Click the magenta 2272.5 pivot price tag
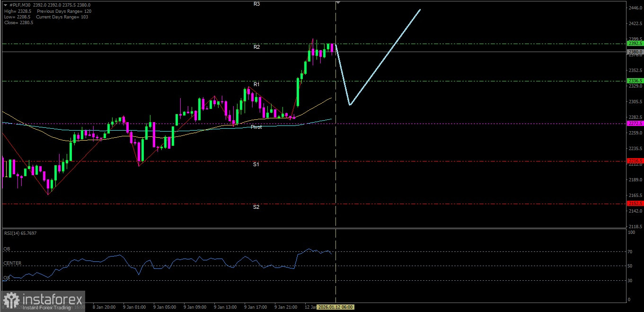 click(x=635, y=124)
